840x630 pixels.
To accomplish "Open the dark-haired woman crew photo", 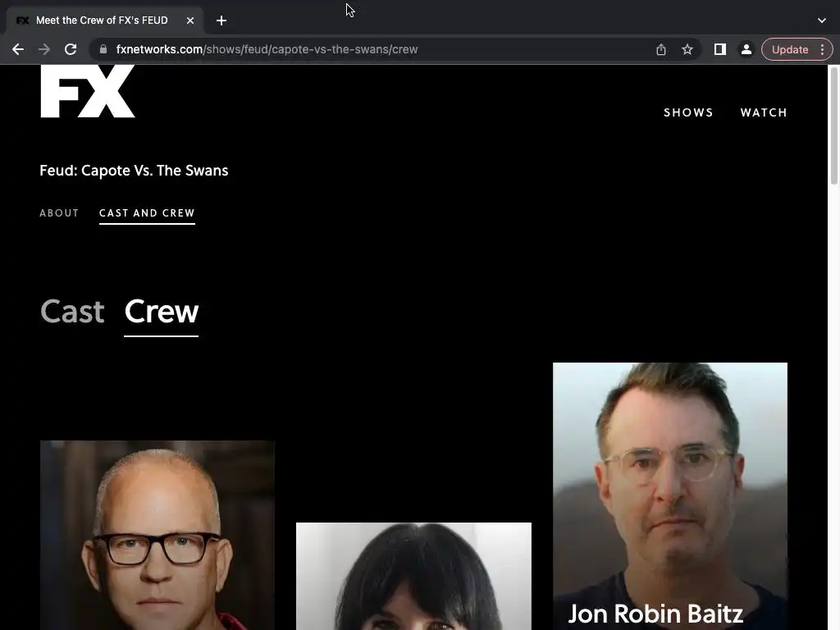I will pos(413,576).
